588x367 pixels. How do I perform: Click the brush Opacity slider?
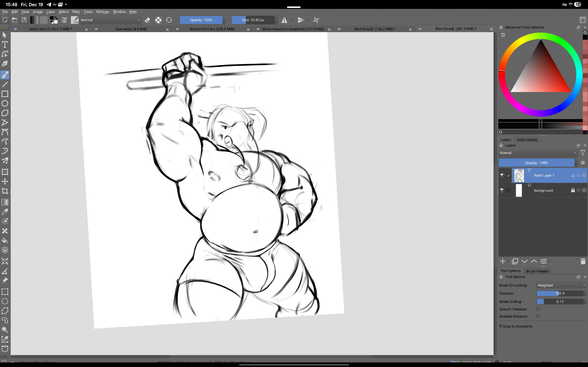point(201,20)
